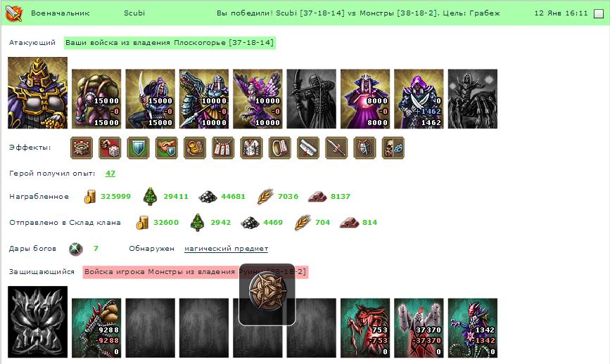Select the blue shield effect icon
The width and height of the screenshot is (610, 364).
[138, 148]
